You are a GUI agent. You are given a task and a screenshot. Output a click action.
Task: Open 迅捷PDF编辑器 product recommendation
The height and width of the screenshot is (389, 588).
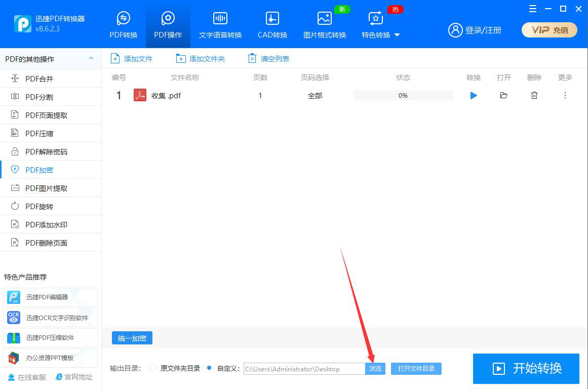[x=50, y=297]
